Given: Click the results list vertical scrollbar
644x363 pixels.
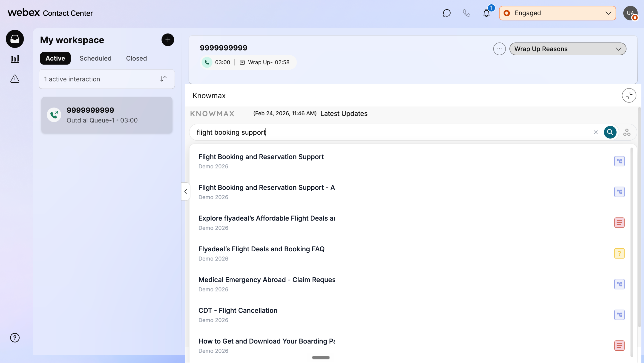Looking at the screenshot, I should (632, 252).
